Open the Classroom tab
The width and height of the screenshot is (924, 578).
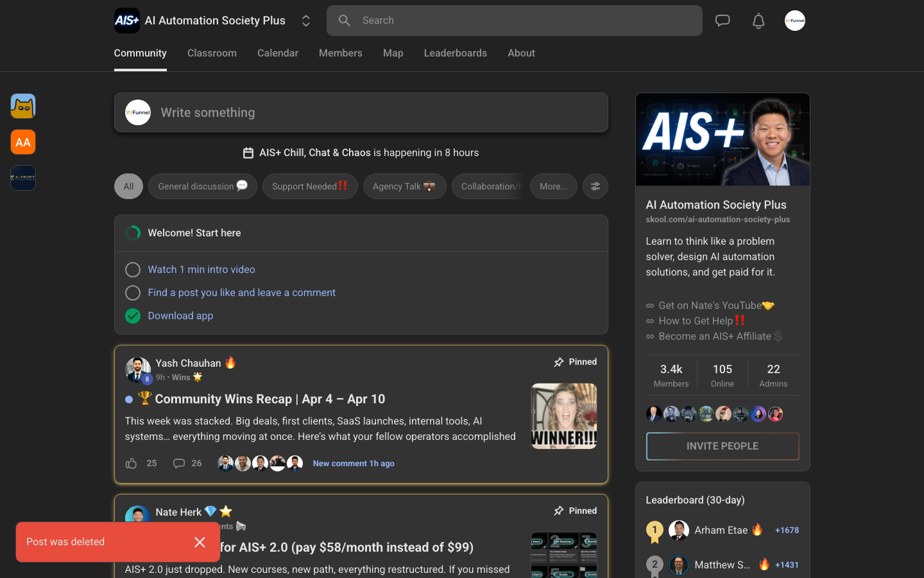212,53
